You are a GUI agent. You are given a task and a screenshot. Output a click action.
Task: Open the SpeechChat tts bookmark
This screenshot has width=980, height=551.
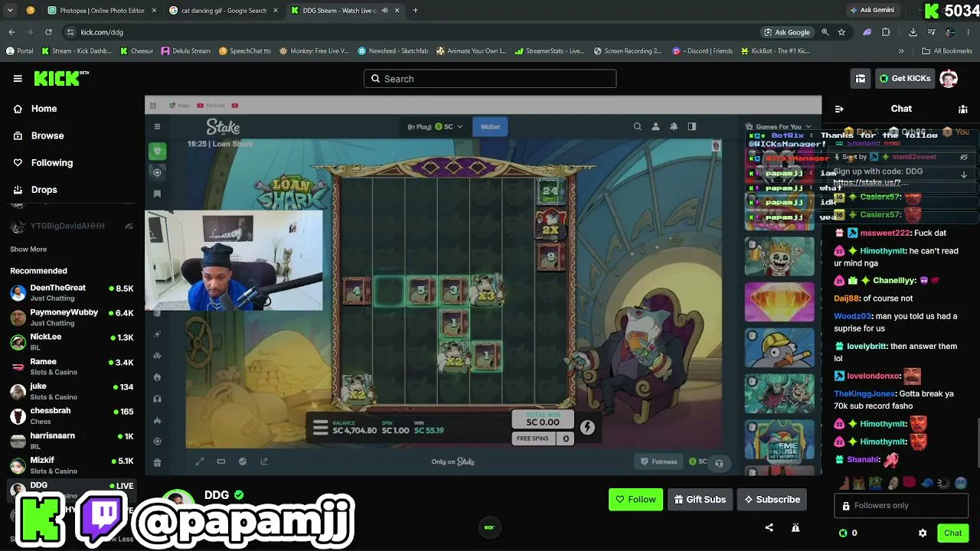click(244, 51)
